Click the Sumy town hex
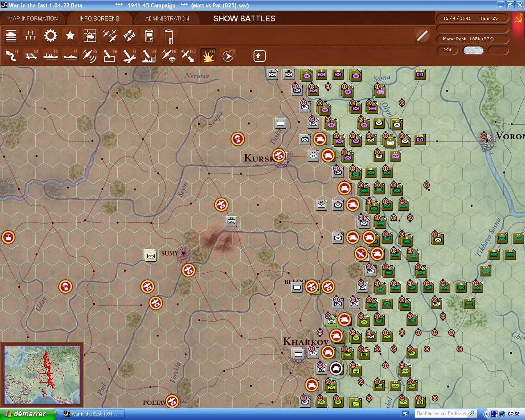The width and height of the screenshot is (525, 420). 183,253
